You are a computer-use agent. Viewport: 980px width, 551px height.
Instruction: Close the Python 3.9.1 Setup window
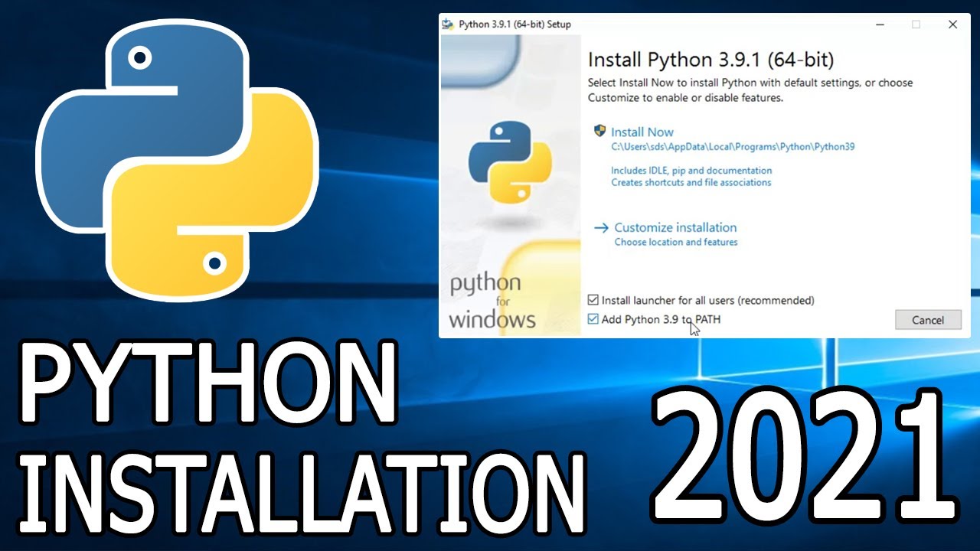[952, 24]
